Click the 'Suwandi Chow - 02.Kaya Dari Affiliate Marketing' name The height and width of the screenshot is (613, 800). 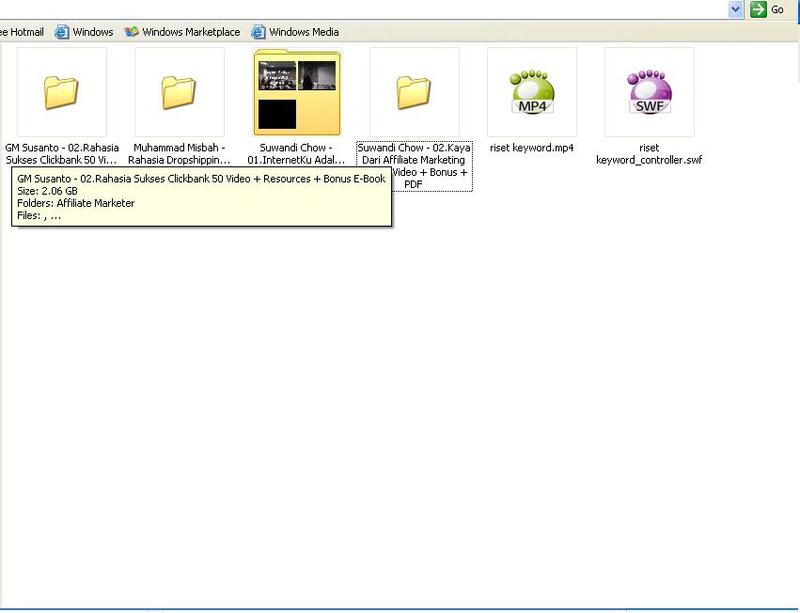[414, 166]
